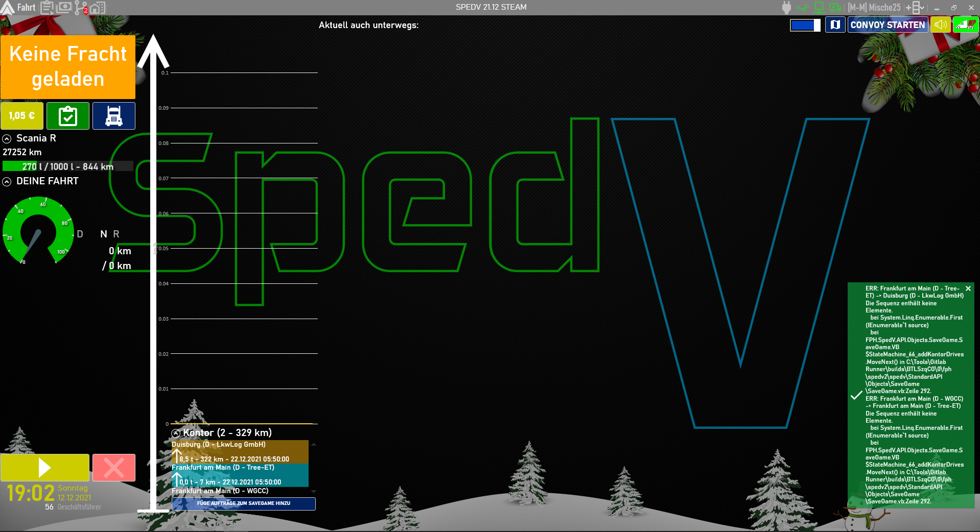Open the company buildings icon
The width and height of the screenshot is (980, 532).
point(98,8)
